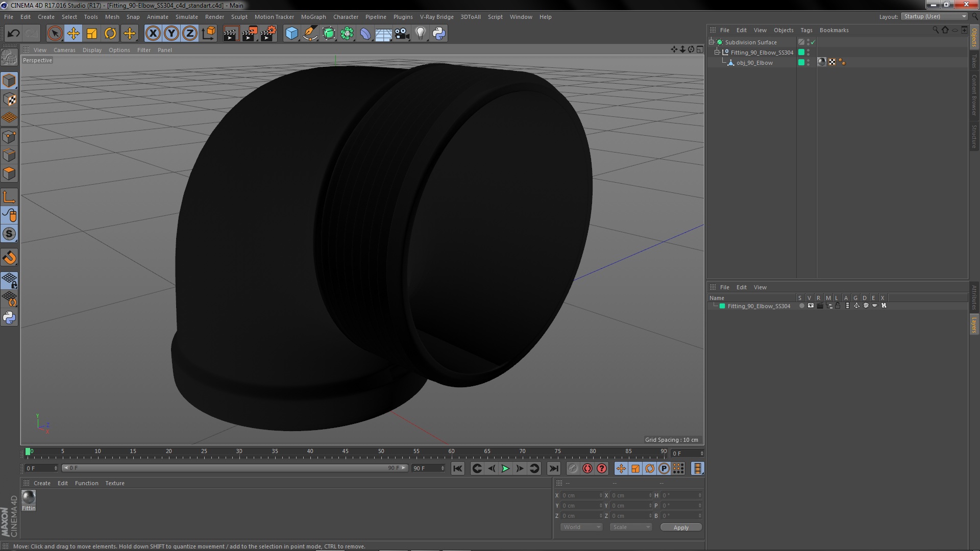Toggle Subdivision Surface enable checkmark

pyautogui.click(x=813, y=42)
